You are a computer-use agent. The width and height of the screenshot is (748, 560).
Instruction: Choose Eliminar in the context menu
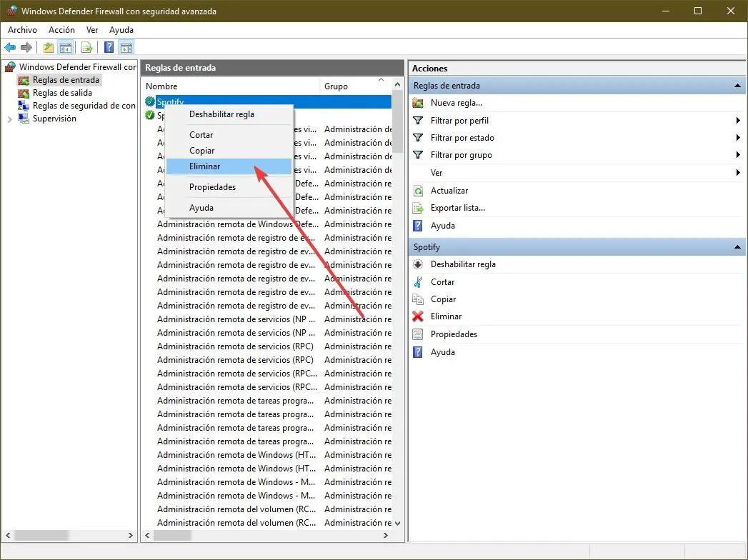coord(204,166)
